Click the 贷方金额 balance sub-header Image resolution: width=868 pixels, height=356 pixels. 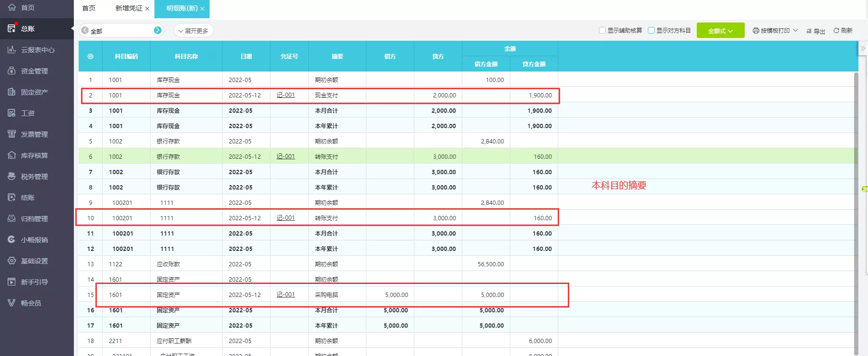click(x=534, y=64)
